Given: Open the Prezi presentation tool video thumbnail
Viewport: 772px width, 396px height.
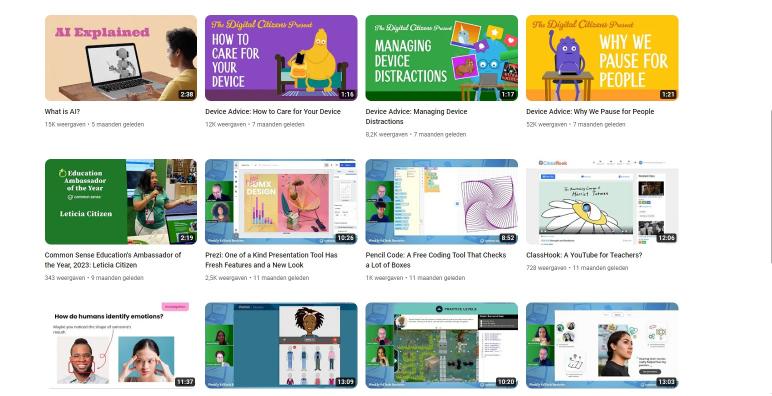Looking at the screenshot, I should [281, 201].
